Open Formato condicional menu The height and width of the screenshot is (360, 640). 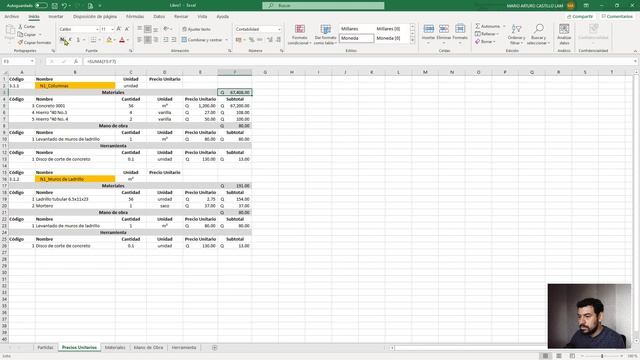300,34
